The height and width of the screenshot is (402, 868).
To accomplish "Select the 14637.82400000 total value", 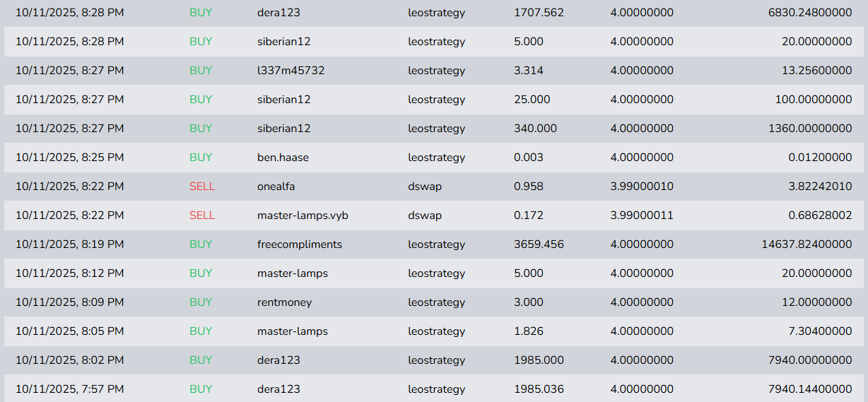I will (x=807, y=244).
